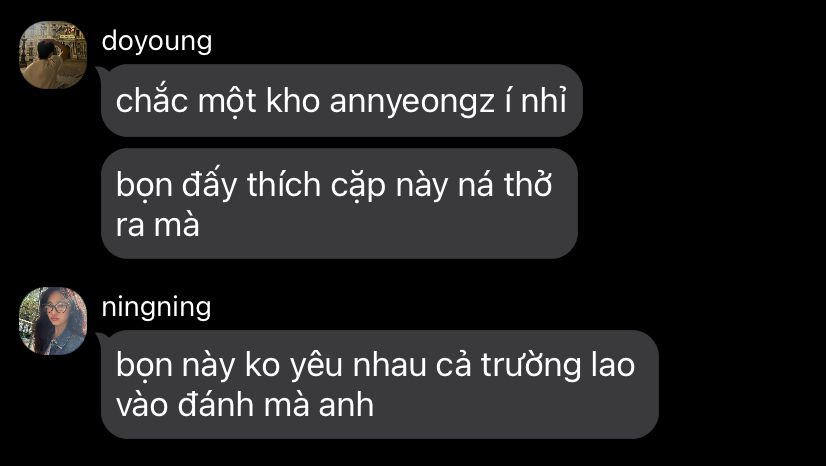826x466 pixels.
Task: Select the message 'chắc một kho annyeongz í nhỉ'
Action: (342, 101)
